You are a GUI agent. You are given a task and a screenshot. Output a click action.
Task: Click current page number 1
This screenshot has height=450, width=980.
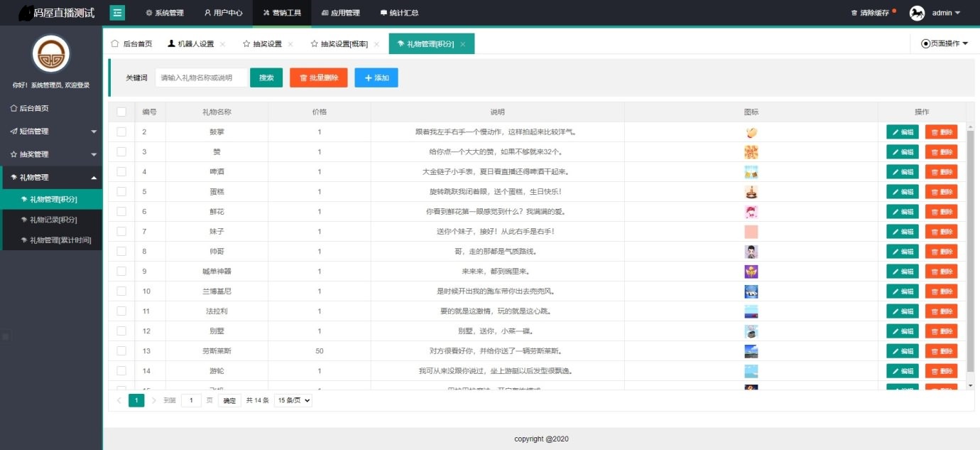[x=136, y=400]
